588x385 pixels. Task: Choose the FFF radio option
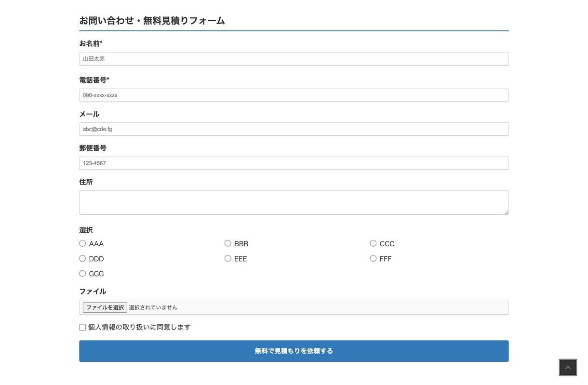(373, 258)
